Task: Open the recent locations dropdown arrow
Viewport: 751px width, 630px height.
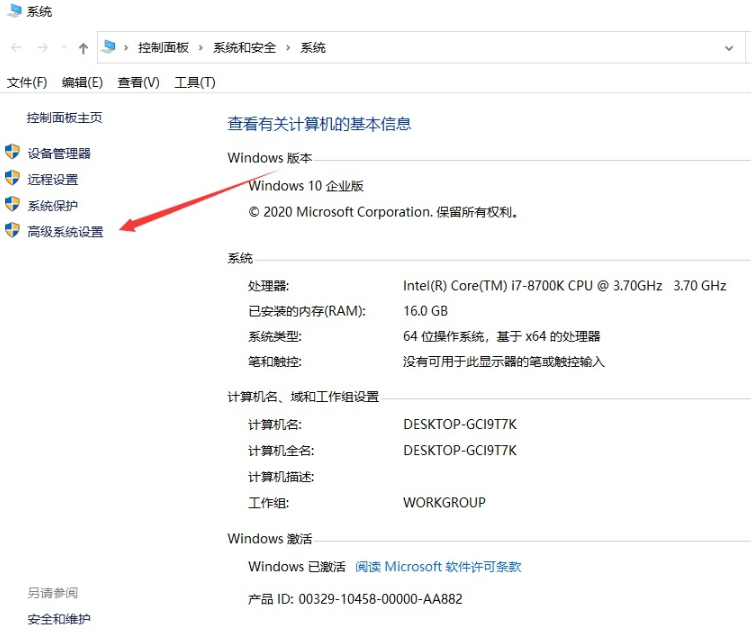Action: pos(64,48)
